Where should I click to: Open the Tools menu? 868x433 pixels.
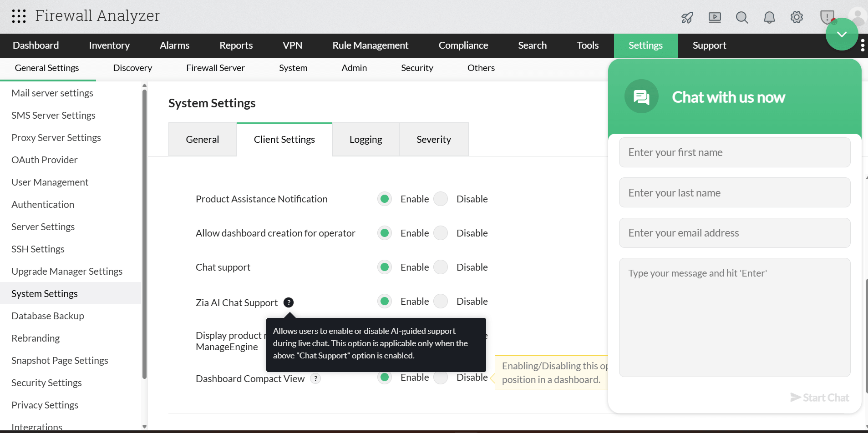588,45
